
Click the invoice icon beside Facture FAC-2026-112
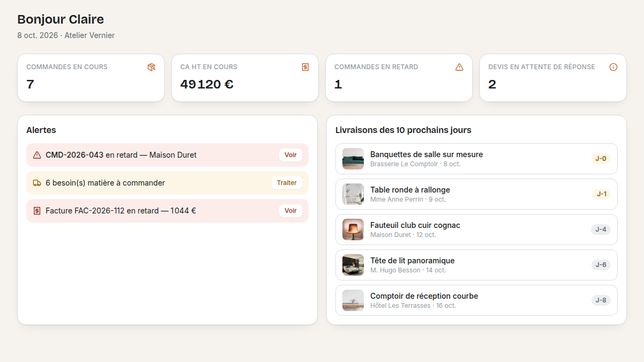coord(37,211)
